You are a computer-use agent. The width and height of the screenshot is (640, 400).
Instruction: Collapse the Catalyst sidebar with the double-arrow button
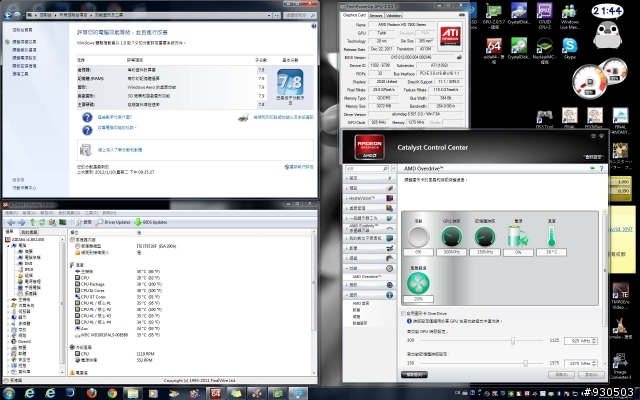[x=393, y=168]
